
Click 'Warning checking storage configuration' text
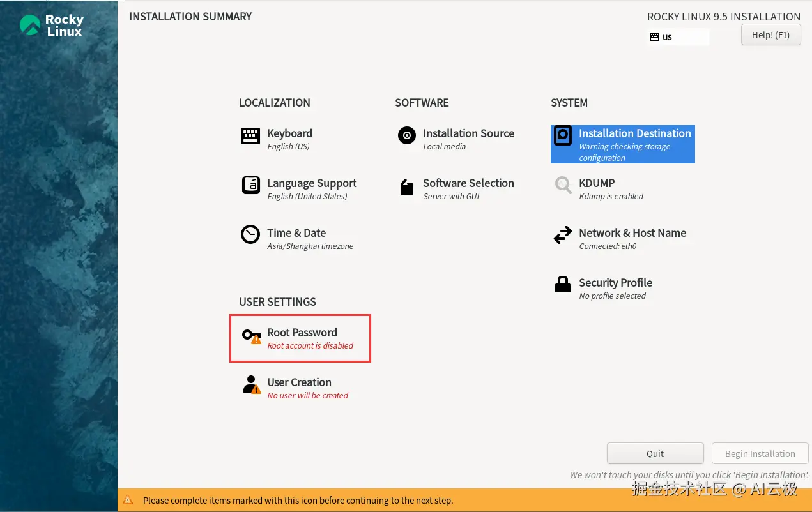[624, 152]
